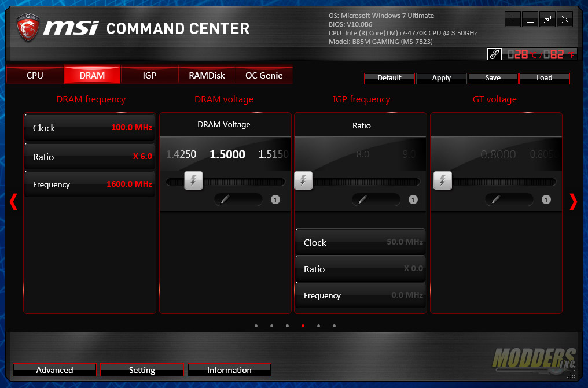Click the pencil edit icon under DRAM Voltage
Viewport: 588px width, 388px height.
coord(225,199)
